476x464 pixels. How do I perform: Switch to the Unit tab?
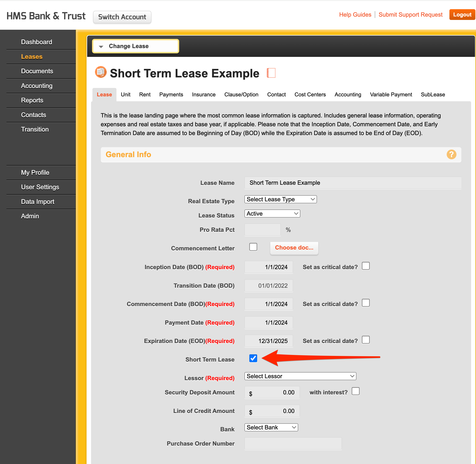[x=125, y=95]
